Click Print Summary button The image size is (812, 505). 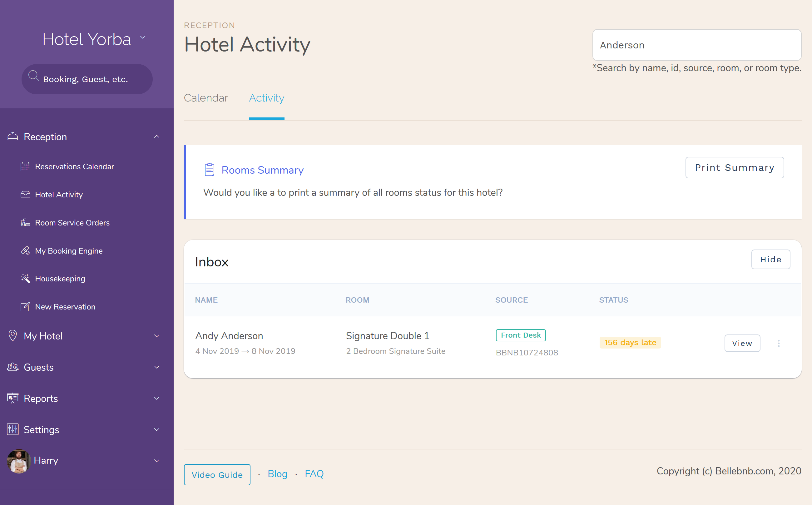(x=734, y=168)
